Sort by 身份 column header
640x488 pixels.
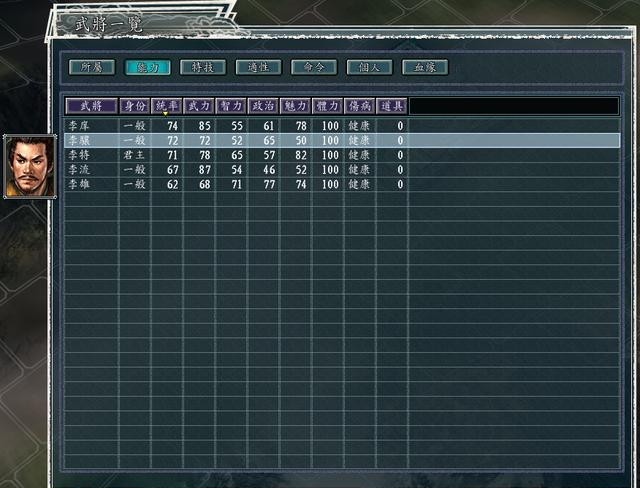click(x=135, y=106)
